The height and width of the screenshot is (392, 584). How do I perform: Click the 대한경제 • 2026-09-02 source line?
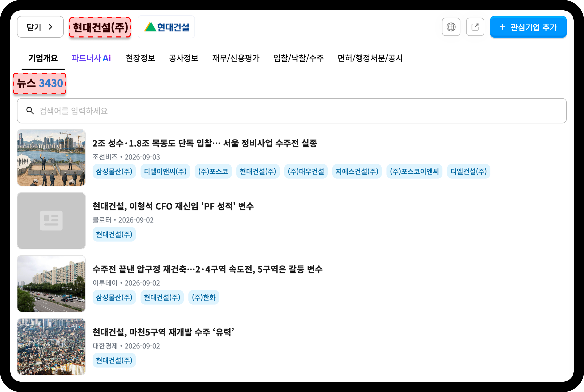pyautogui.click(x=126, y=346)
